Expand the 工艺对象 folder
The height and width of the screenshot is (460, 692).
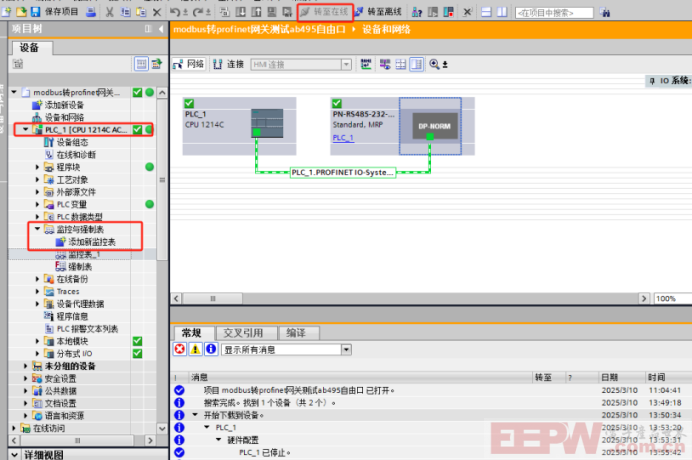[x=37, y=180]
